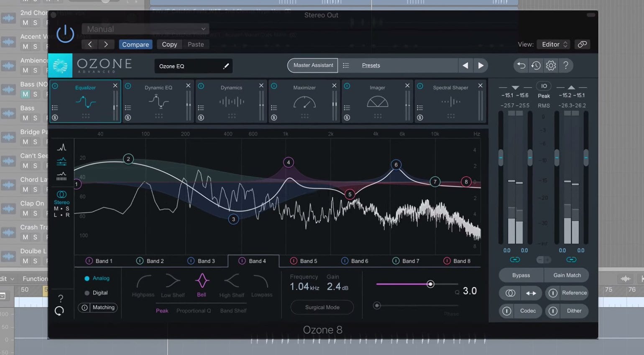Select previous Ozone preset triangle
The width and height of the screenshot is (644, 355).
click(x=465, y=65)
